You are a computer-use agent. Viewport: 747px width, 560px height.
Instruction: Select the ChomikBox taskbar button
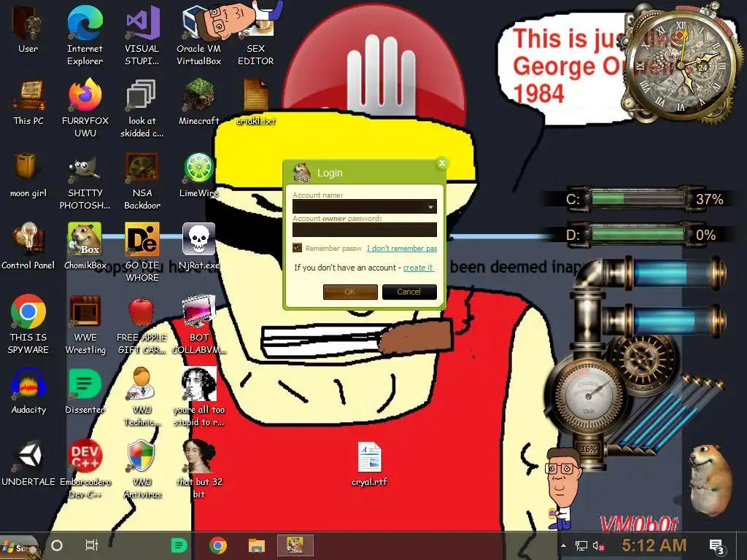coord(295,545)
